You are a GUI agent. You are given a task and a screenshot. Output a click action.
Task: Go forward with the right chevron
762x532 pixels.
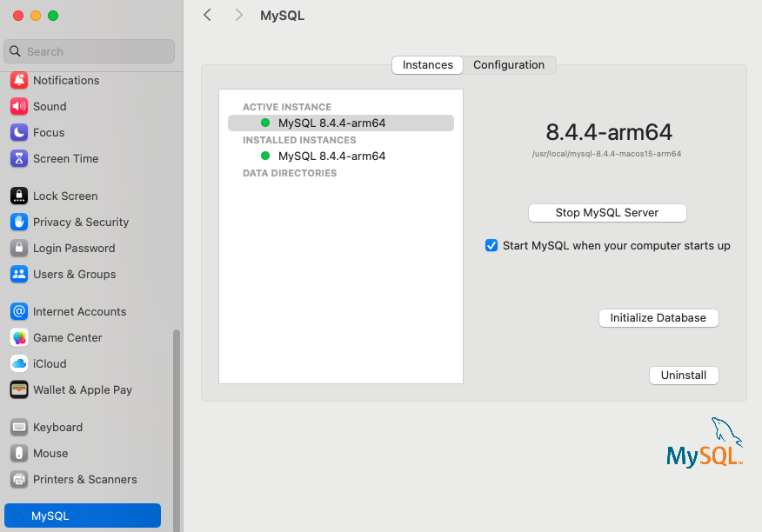click(x=238, y=15)
